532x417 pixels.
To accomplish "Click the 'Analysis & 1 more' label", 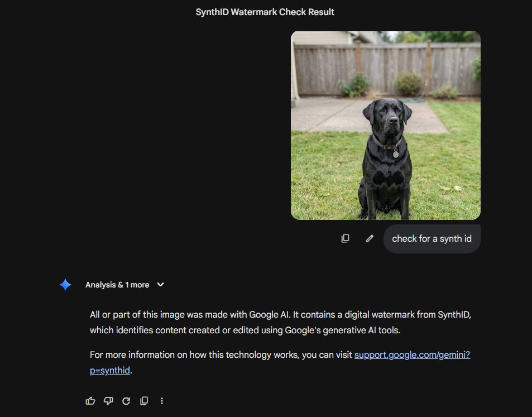I will pyautogui.click(x=117, y=285).
